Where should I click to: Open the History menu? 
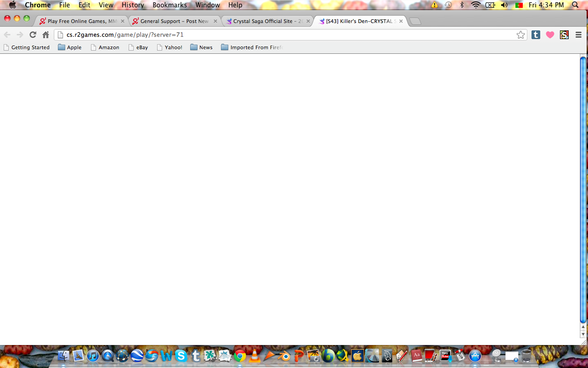click(x=133, y=5)
